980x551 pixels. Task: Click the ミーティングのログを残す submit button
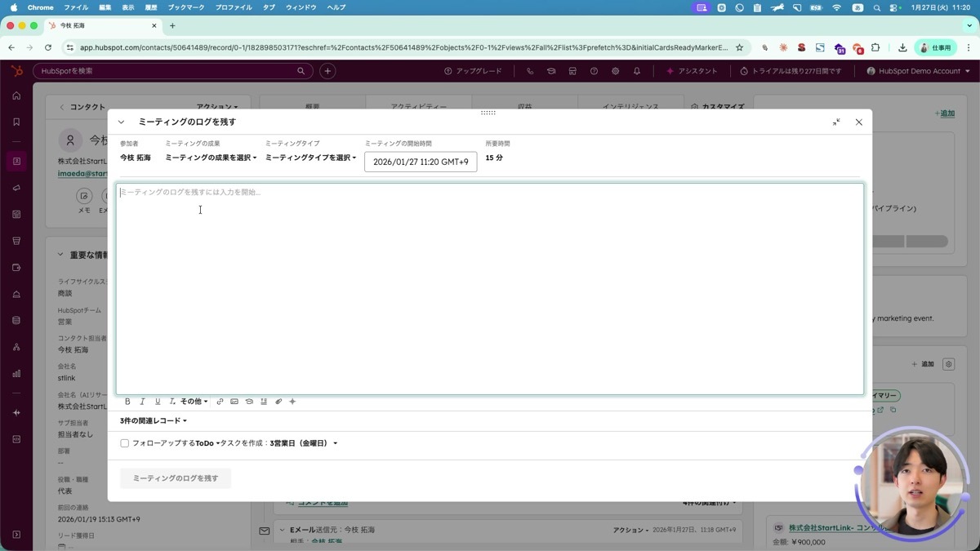pyautogui.click(x=176, y=478)
